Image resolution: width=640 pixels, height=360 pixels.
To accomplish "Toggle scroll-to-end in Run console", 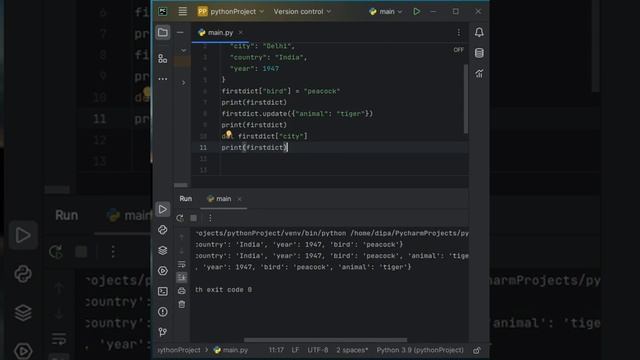I will pyautogui.click(x=182, y=278).
